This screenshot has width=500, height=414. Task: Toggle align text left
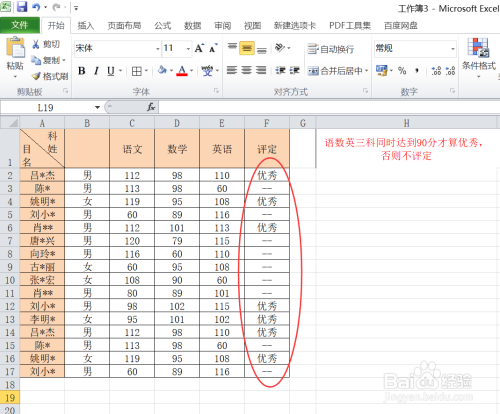click(x=232, y=70)
